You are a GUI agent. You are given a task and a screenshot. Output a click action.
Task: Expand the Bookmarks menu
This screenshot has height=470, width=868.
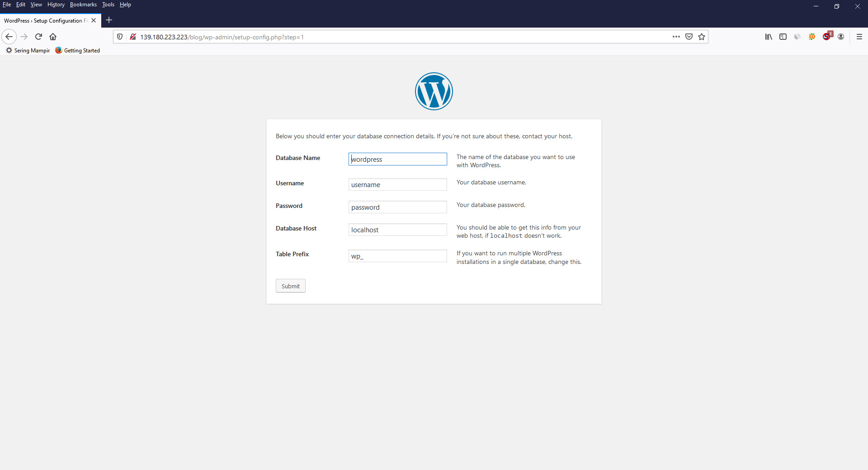pyautogui.click(x=83, y=5)
